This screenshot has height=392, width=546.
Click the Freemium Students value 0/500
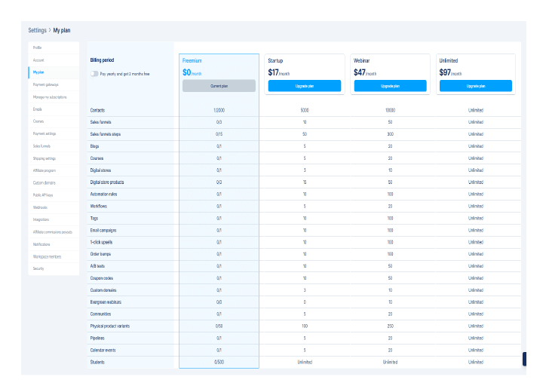click(x=219, y=362)
